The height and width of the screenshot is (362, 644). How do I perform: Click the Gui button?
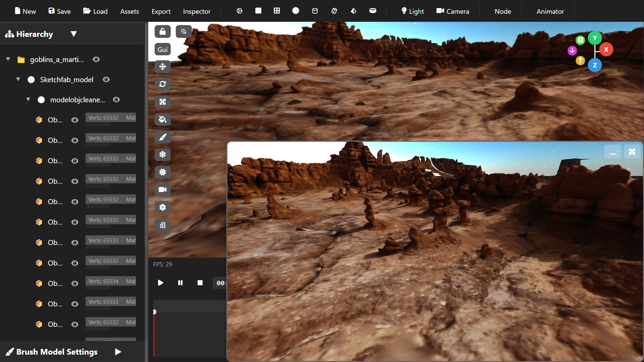click(x=163, y=49)
